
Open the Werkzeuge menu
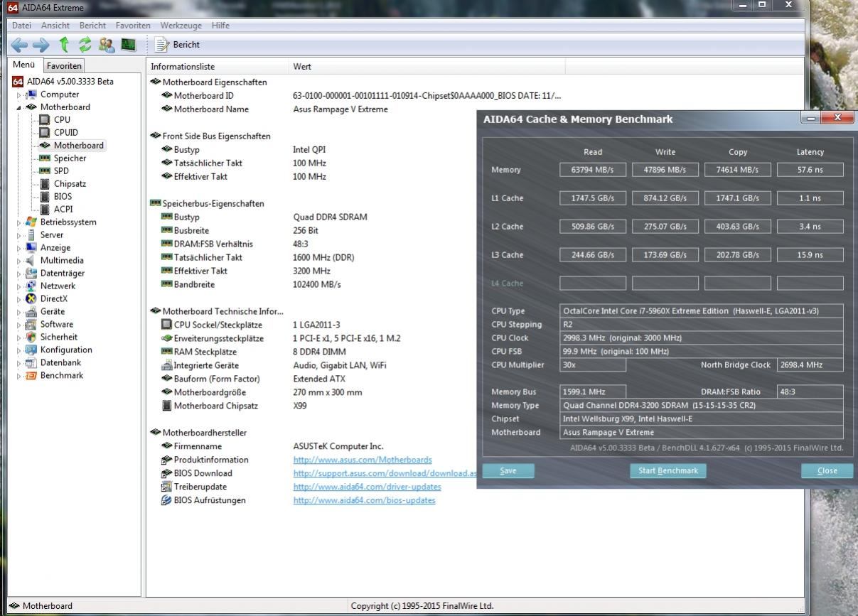(x=181, y=25)
